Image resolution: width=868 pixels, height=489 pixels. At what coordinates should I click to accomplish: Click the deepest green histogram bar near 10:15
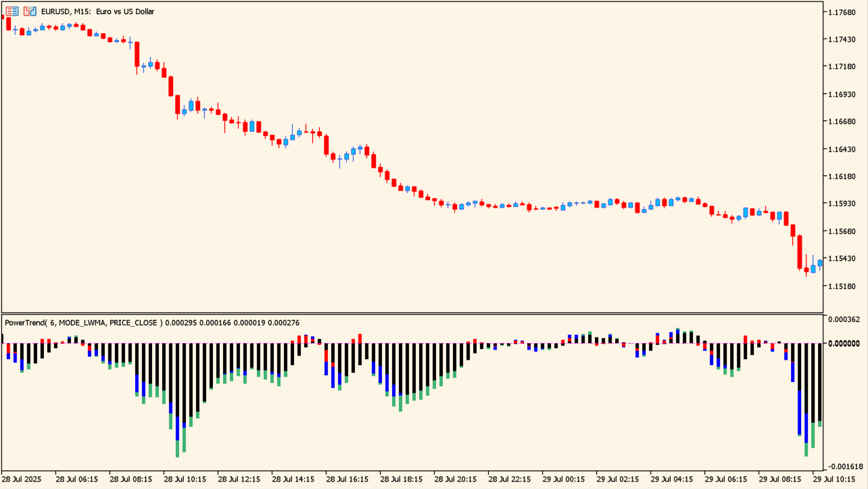tap(177, 448)
